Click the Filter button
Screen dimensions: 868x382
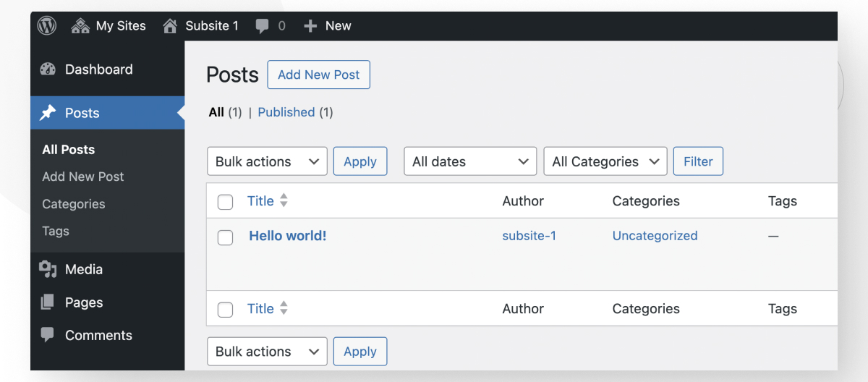tap(698, 161)
